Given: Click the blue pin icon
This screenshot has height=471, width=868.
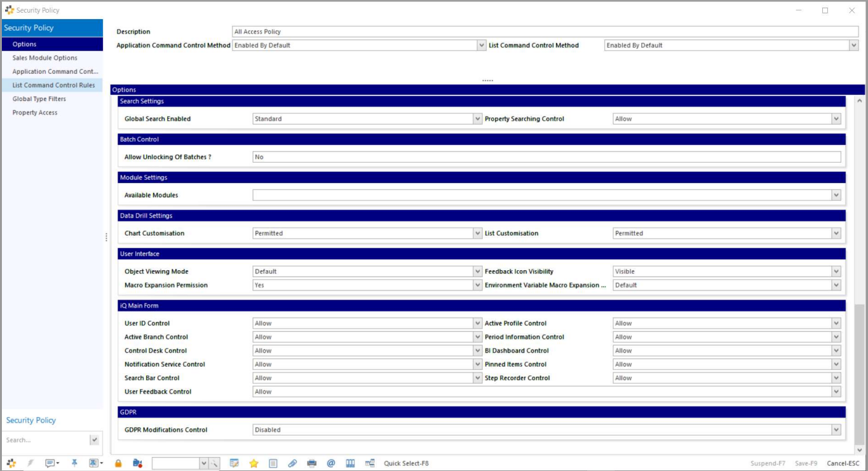Looking at the screenshot, I should [x=74, y=463].
